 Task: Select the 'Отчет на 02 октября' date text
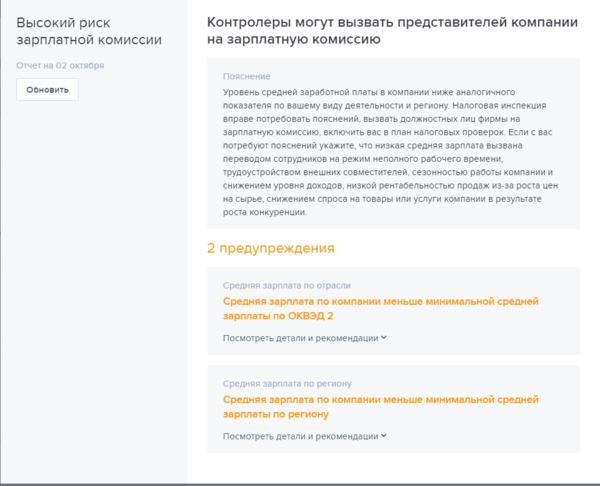(x=60, y=65)
